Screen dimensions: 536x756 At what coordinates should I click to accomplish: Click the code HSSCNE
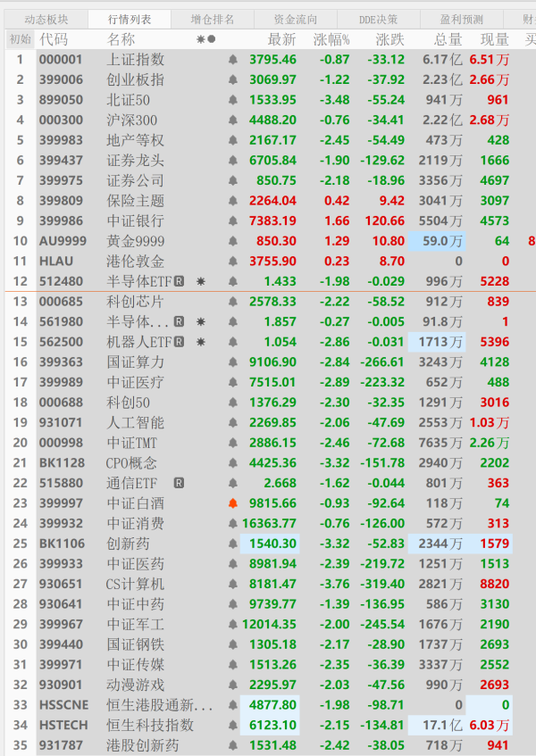[63, 705]
